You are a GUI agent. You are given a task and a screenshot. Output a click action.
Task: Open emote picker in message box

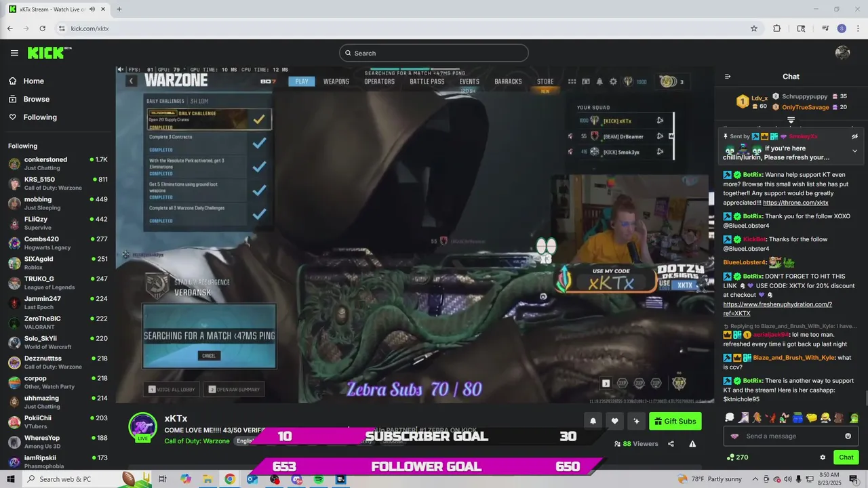[x=848, y=436]
